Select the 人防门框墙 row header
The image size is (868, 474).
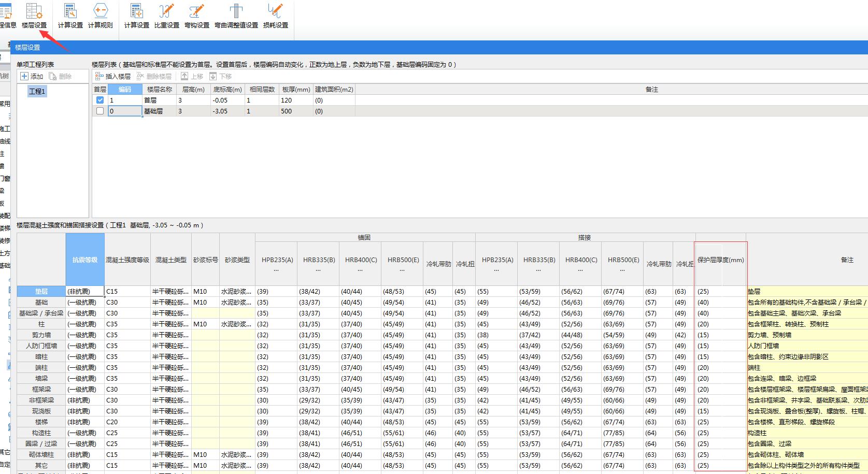(41, 346)
